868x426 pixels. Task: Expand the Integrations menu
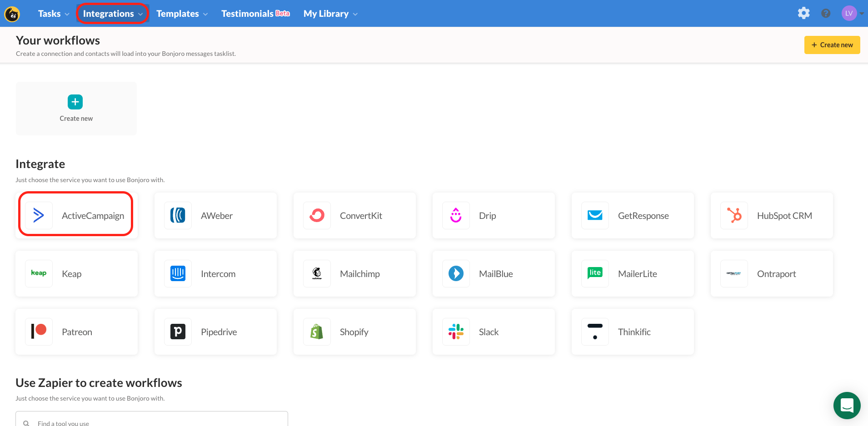(x=113, y=14)
